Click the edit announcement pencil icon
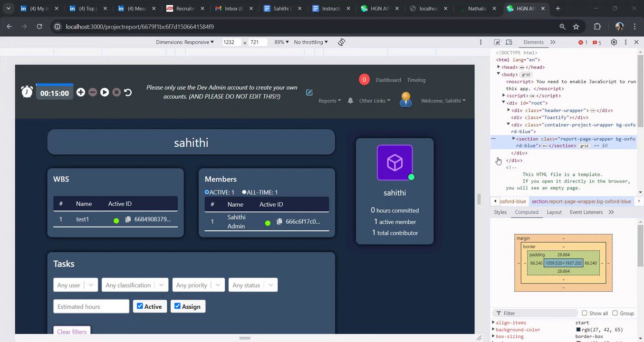This screenshot has width=644, height=342. coord(309,92)
